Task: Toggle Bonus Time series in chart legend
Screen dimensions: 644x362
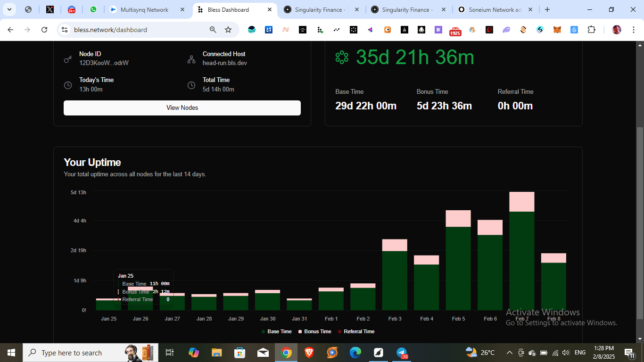Action: [x=315, y=331]
